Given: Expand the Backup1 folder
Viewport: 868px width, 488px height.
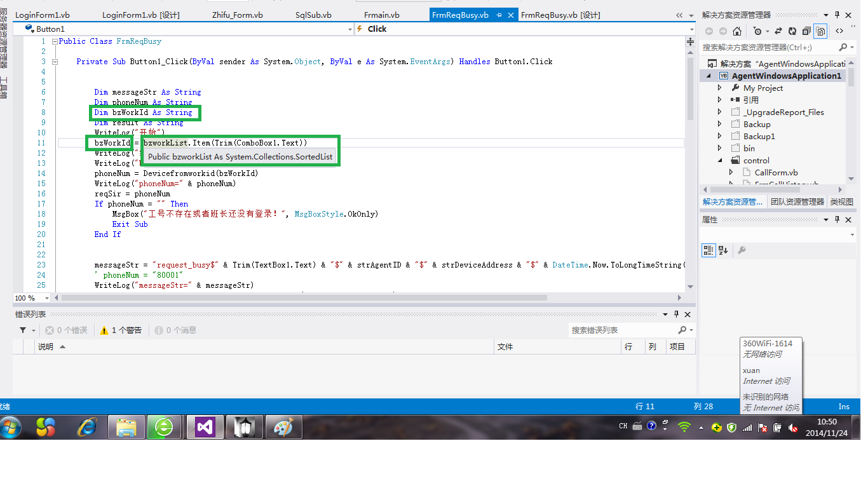Looking at the screenshot, I should (720, 136).
